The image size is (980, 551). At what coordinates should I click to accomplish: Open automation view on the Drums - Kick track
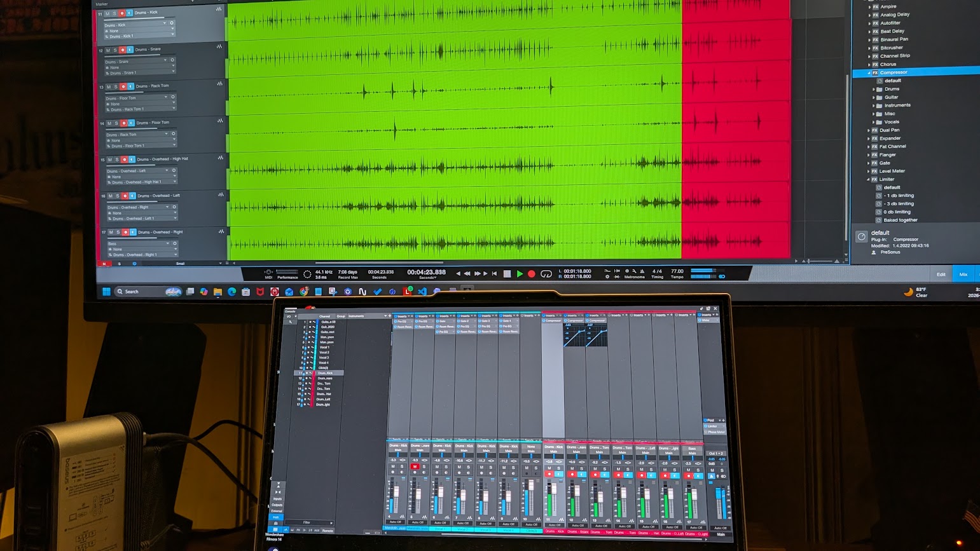point(219,10)
